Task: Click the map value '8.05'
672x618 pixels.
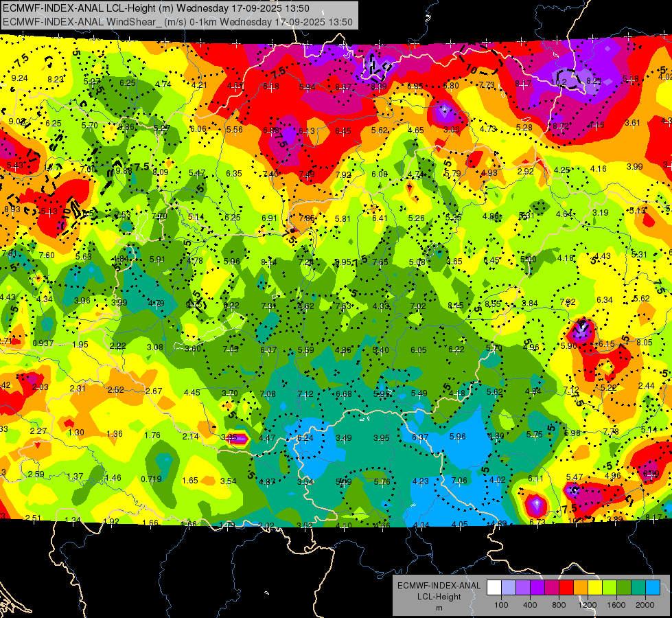Action: tap(644, 342)
